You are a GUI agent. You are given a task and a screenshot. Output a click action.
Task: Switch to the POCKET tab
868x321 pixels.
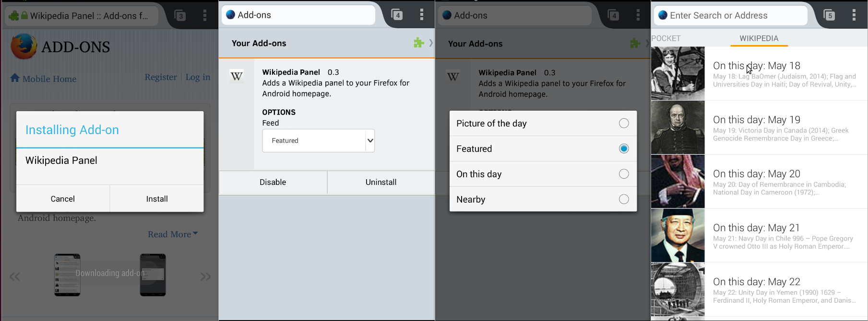point(666,38)
